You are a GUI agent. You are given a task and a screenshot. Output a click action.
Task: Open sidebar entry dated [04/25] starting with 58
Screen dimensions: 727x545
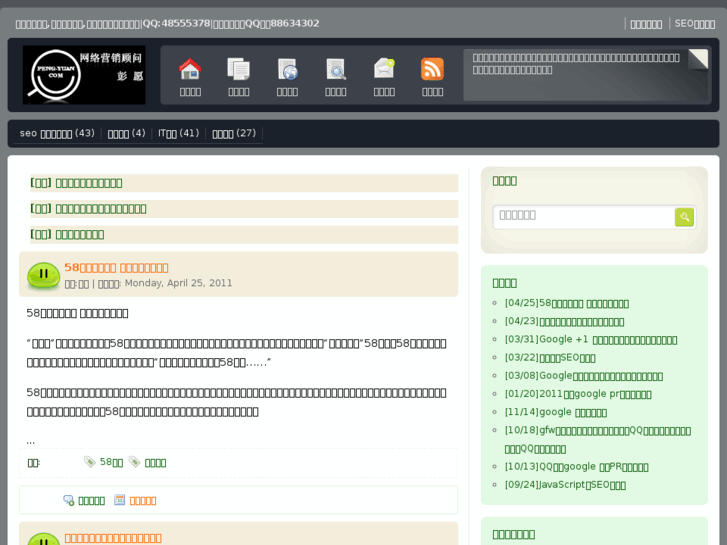(x=567, y=303)
